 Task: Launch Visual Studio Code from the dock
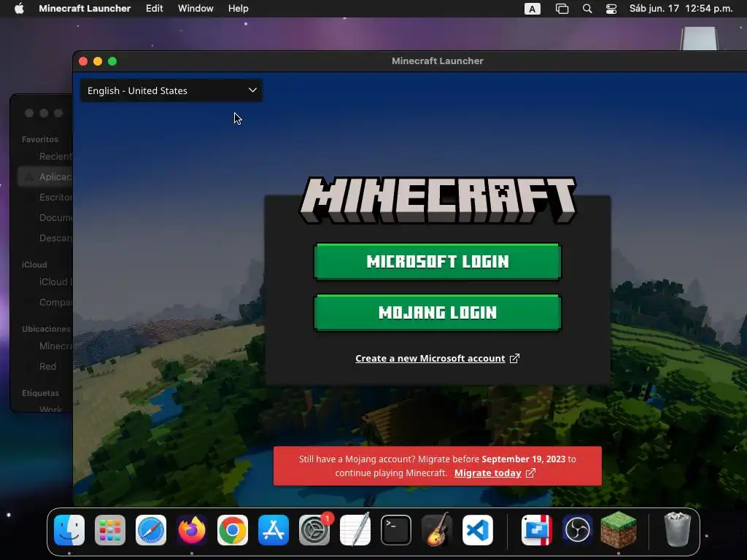coord(478,530)
